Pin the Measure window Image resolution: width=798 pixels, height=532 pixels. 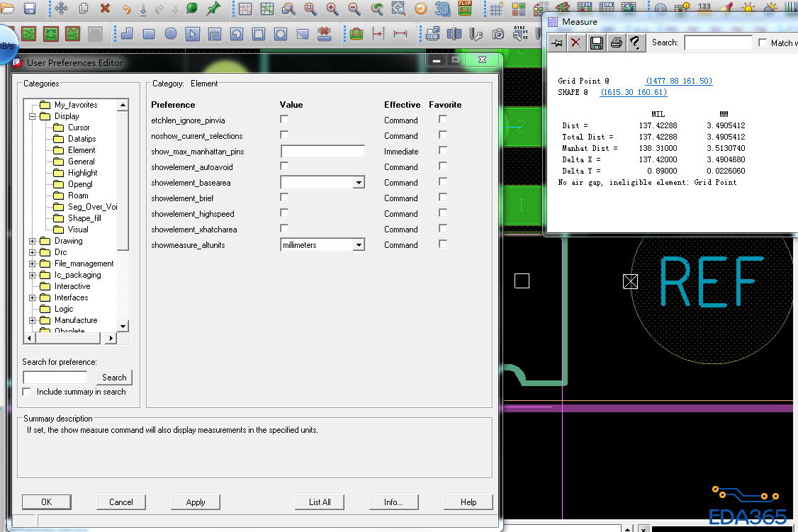[557, 43]
